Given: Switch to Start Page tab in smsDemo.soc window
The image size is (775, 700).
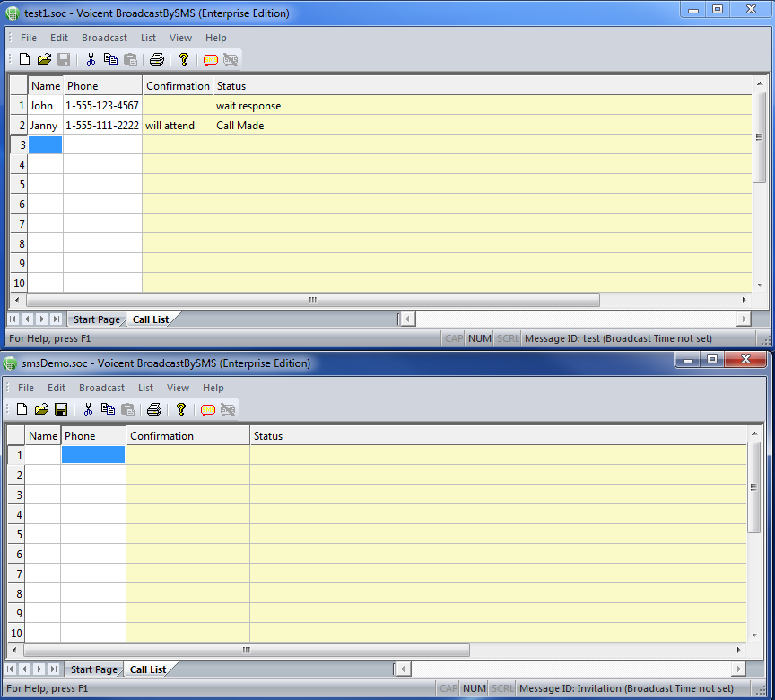Looking at the screenshot, I should 93,669.
